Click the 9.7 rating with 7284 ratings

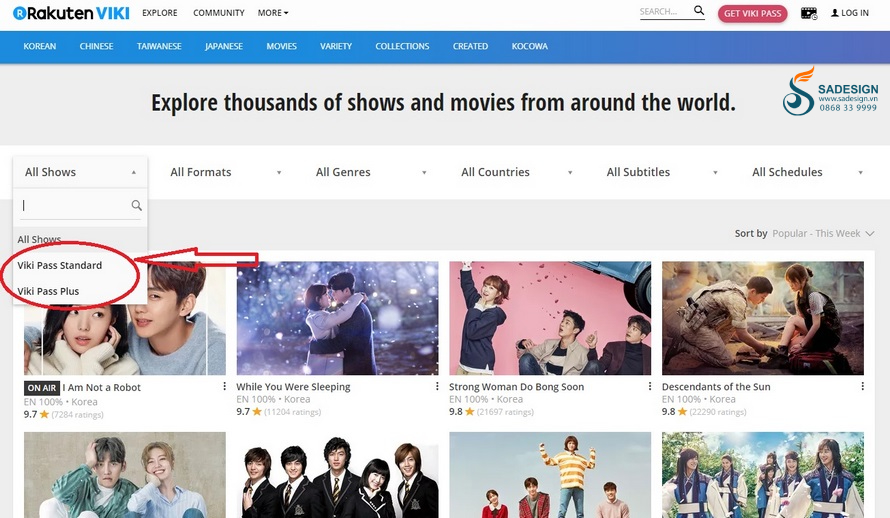[x=64, y=415]
